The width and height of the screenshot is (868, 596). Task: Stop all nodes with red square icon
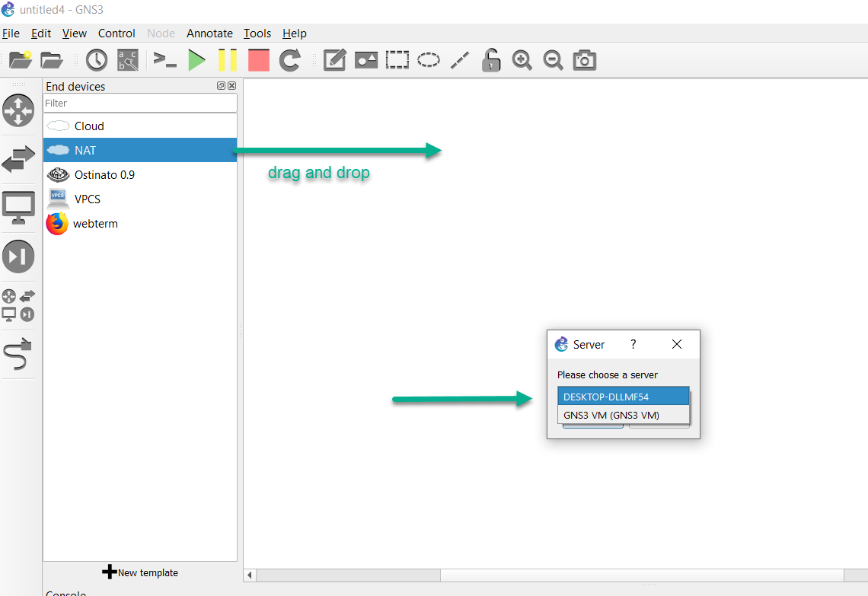pyautogui.click(x=259, y=60)
